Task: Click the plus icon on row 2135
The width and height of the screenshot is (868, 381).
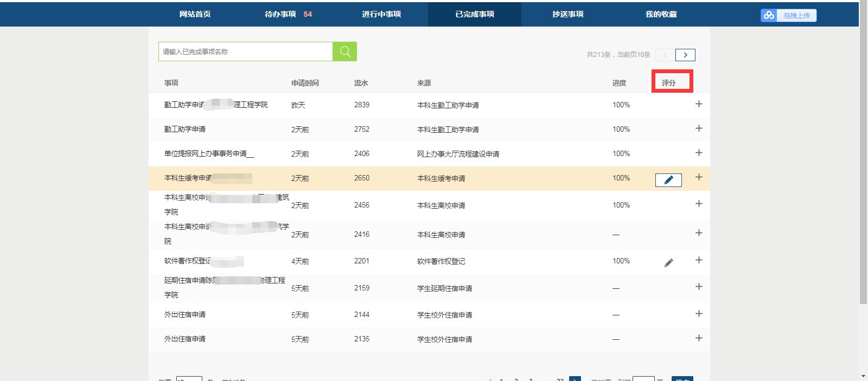Action: pyautogui.click(x=699, y=338)
